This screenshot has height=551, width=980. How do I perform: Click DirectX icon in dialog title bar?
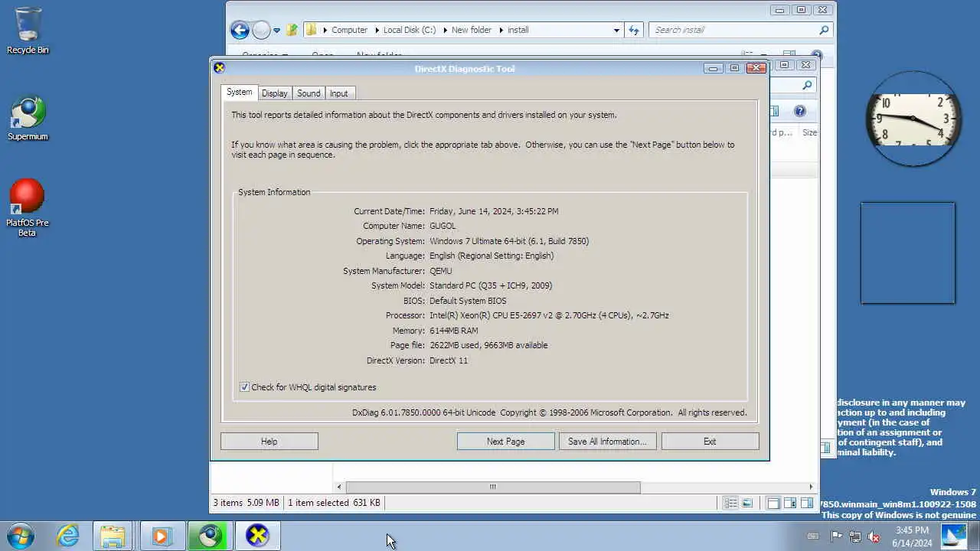[219, 68]
